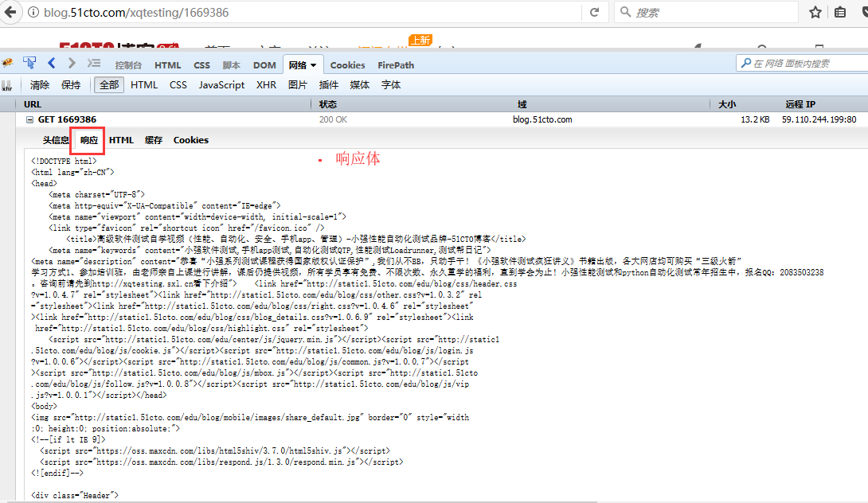Sort by the 状态 column header

(x=415, y=104)
